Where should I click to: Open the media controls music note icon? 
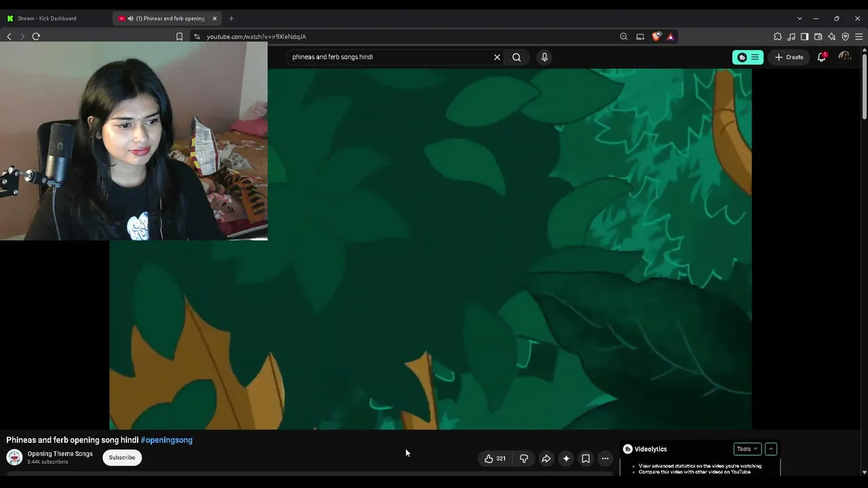pyautogui.click(x=791, y=37)
